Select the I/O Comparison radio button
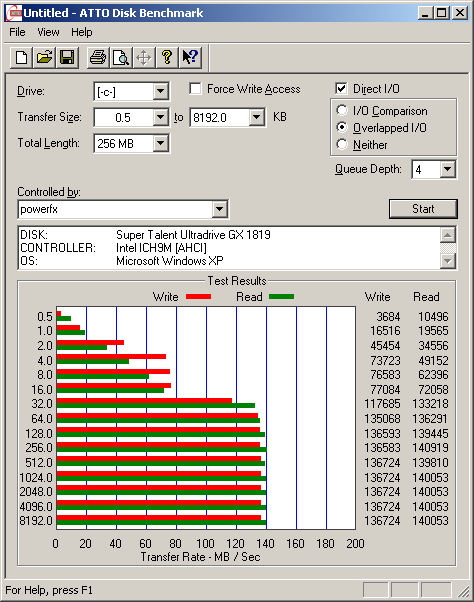Screen dimensions: 474x602 [x=342, y=111]
